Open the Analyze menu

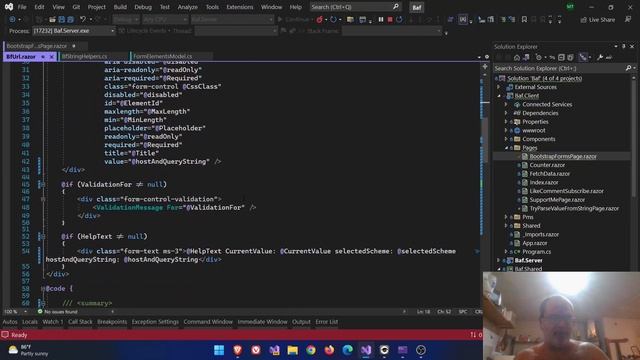tap(187, 7)
